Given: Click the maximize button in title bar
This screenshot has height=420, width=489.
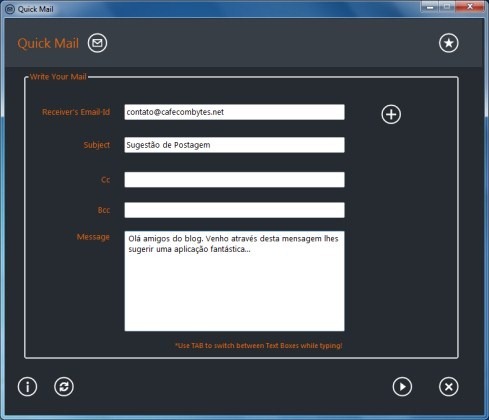Looking at the screenshot, I should [x=447, y=7].
